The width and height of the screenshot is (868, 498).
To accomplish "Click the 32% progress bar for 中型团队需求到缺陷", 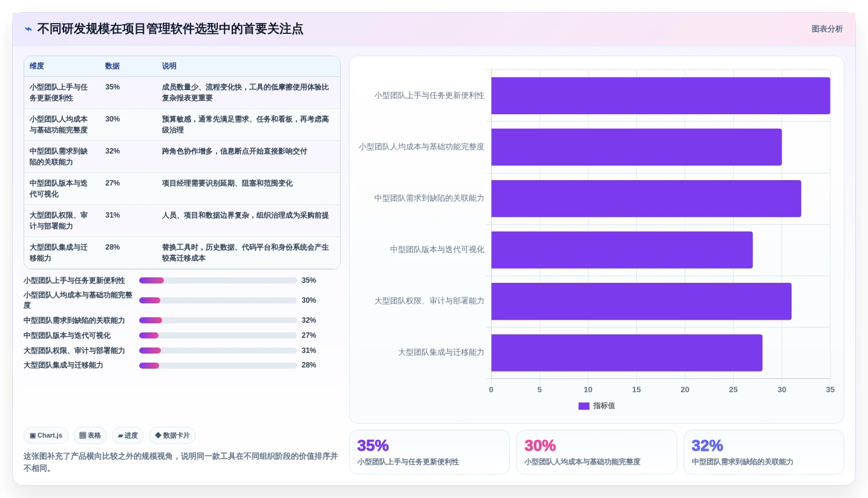I will [218, 320].
